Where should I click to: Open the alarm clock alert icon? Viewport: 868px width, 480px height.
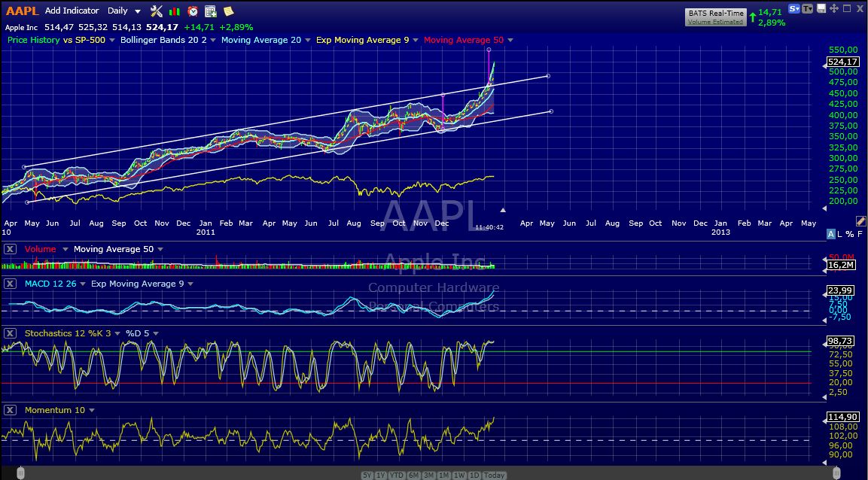click(193, 11)
